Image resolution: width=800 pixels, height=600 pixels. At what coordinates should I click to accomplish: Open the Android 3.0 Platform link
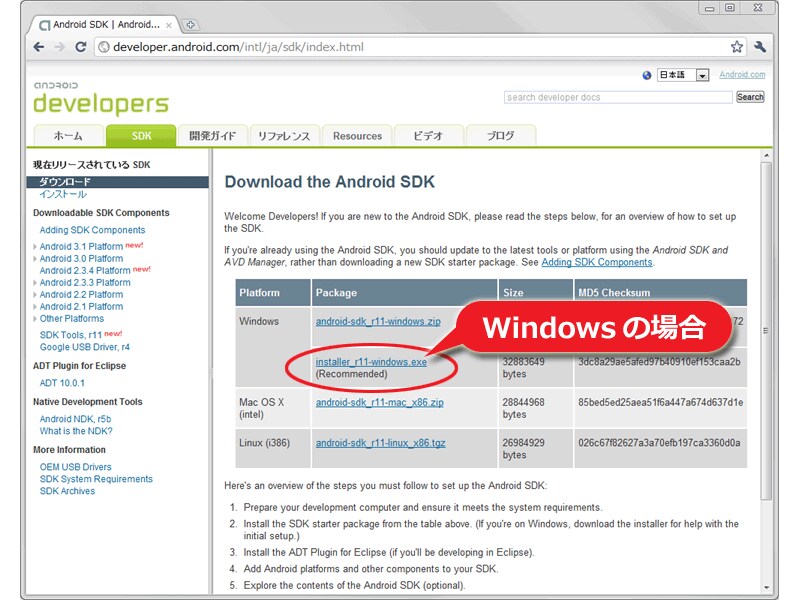tap(82, 259)
